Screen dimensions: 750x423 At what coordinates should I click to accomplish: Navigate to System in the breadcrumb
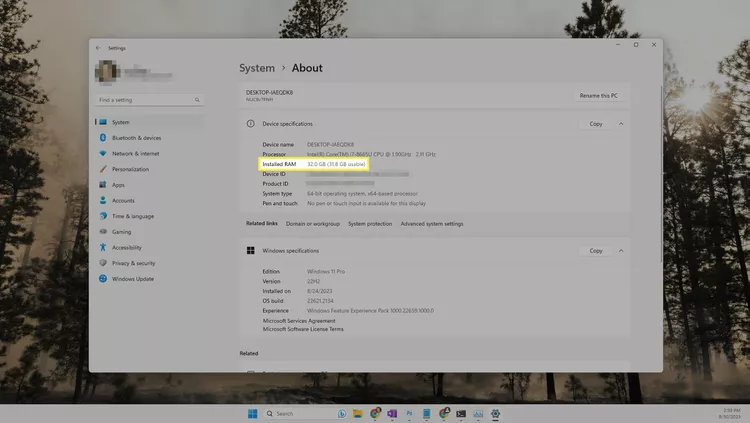[x=257, y=68]
